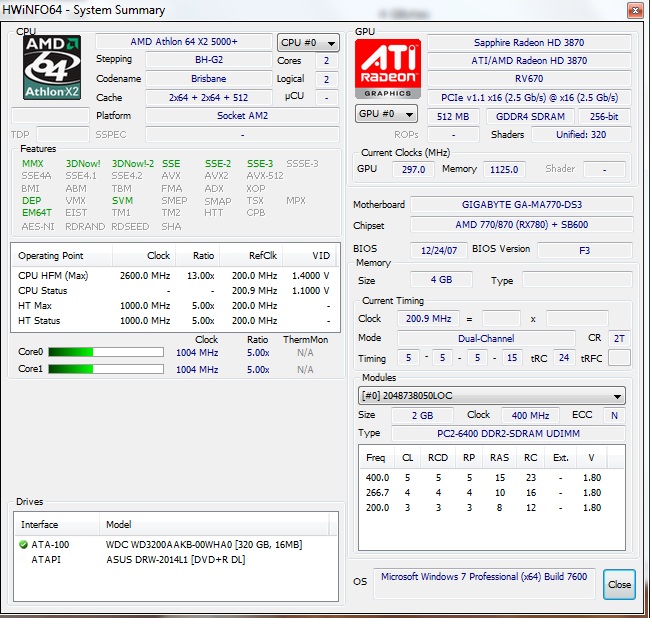The image size is (652, 630).
Task: Select the 400.0 frequency timing row
Action: pos(480,478)
